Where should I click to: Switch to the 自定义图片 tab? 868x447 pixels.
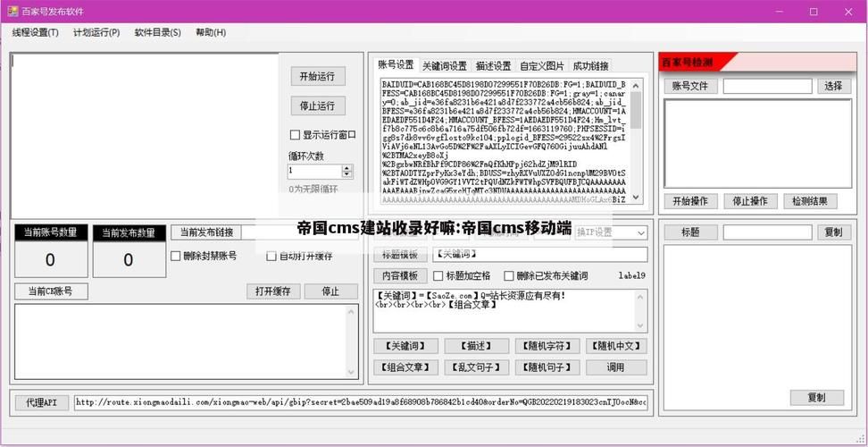tap(542, 66)
